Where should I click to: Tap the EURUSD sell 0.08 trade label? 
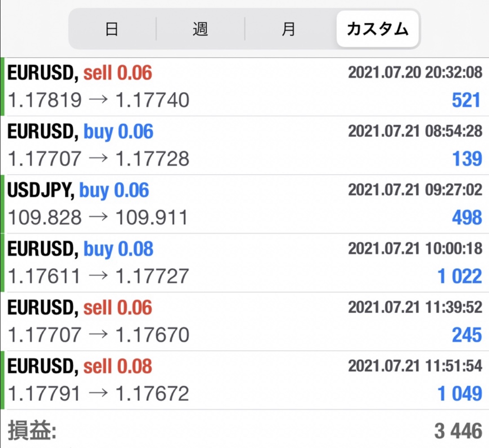tap(80, 367)
